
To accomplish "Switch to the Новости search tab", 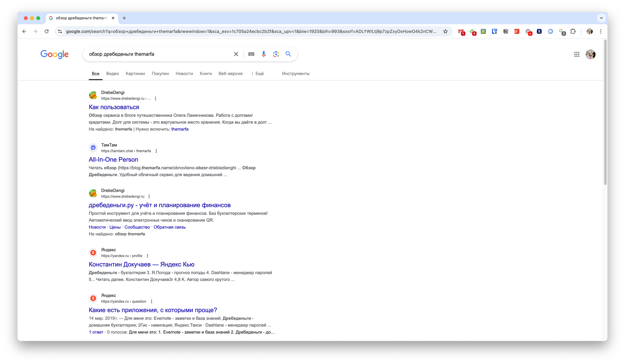I will 184,73.
